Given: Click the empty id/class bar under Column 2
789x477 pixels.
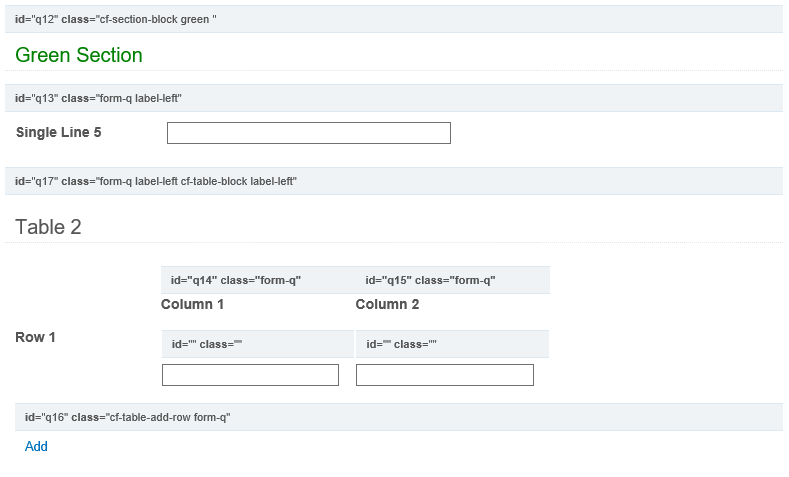Looking at the screenshot, I should tap(452, 344).
